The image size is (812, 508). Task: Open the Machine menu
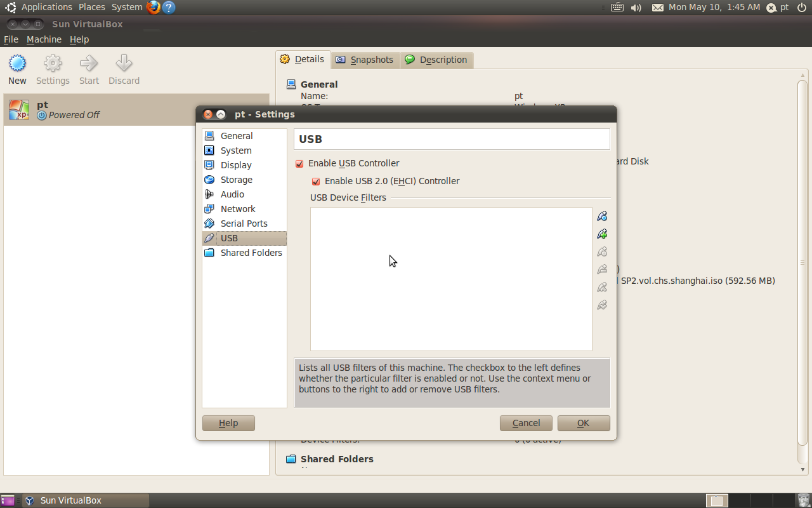pyautogui.click(x=44, y=39)
